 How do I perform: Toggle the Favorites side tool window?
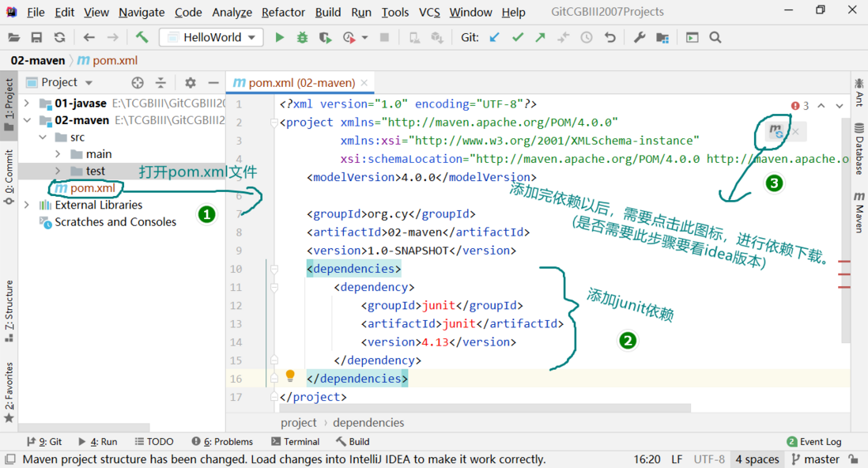coord(9,393)
